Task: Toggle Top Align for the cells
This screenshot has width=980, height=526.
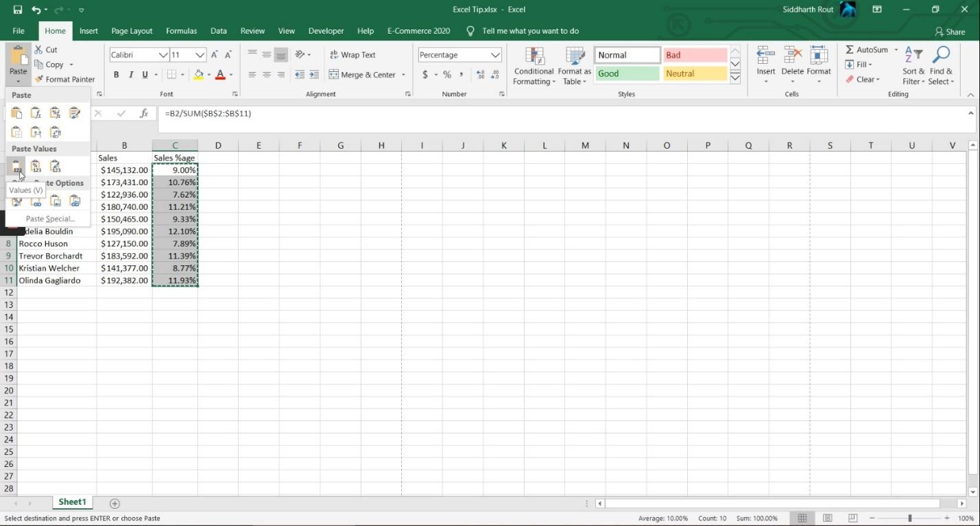Action: pyautogui.click(x=252, y=55)
